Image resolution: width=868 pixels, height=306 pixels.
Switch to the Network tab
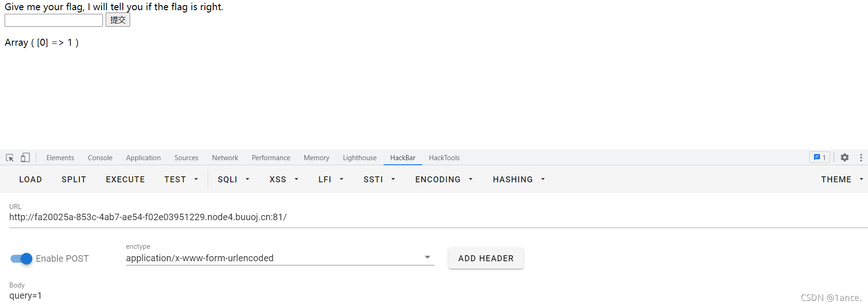coord(225,158)
